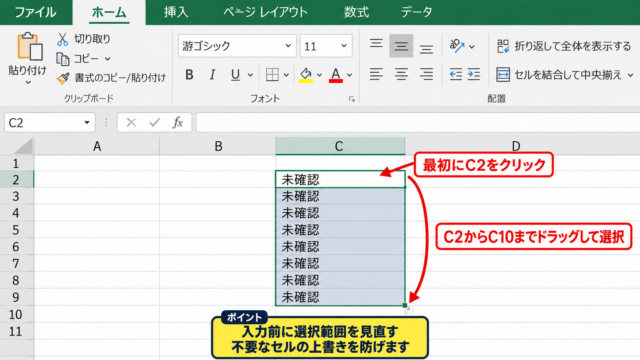Align text right

coord(426,74)
